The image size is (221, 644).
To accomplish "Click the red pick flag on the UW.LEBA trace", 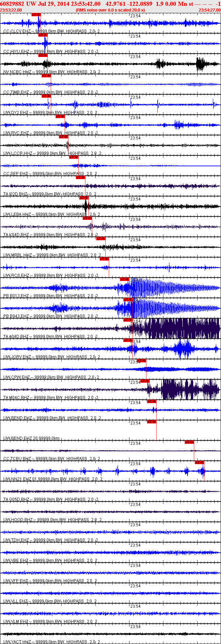I will click(84, 198).
